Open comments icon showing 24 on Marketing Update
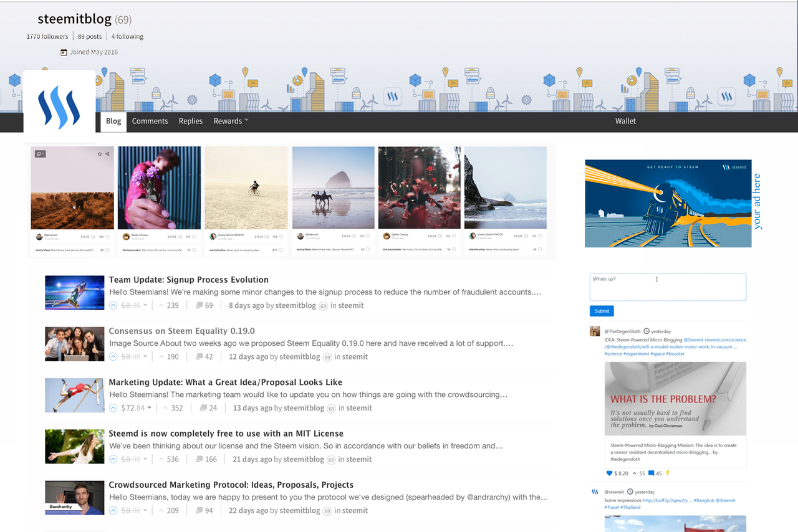Viewport: 798px width, 532px height. pyautogui.click(x=203, y=408)
